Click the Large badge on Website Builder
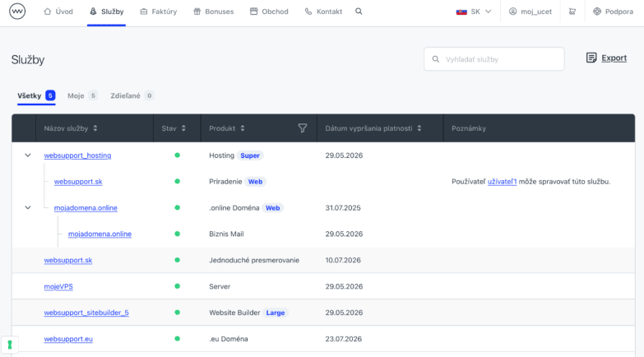 (276, 313)
